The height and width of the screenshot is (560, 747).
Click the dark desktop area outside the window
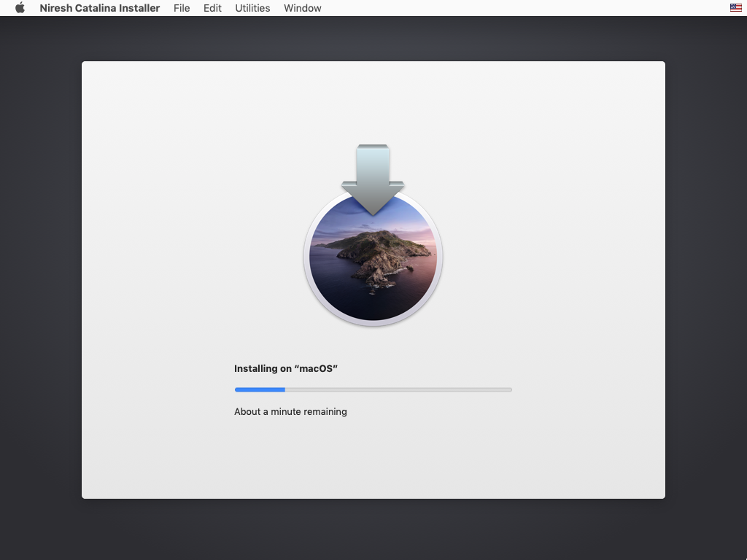[44, 292]
